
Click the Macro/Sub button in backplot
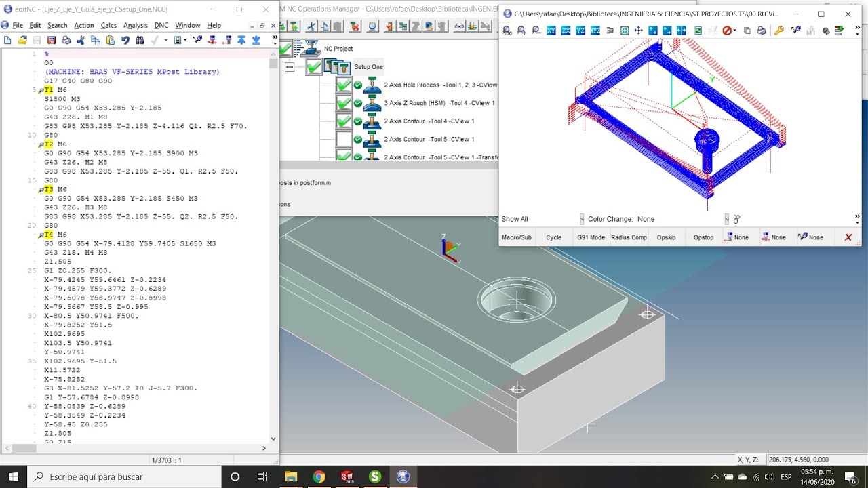517,237
